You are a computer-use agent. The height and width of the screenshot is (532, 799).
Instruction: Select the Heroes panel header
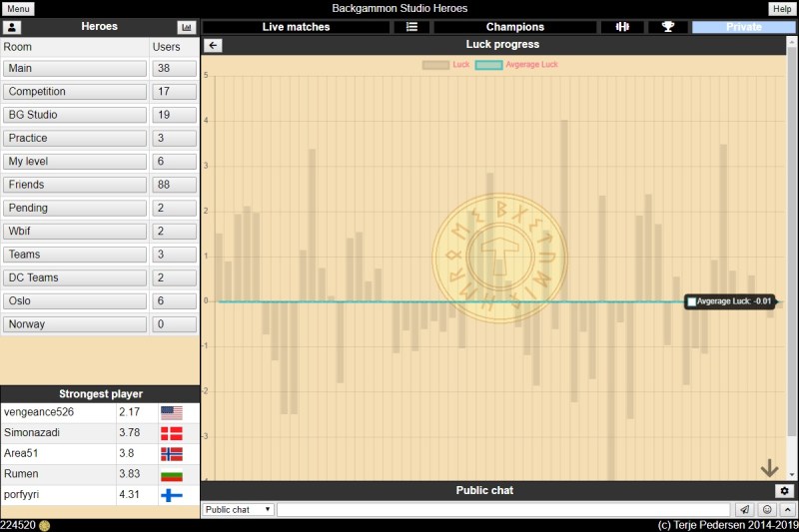coord(99,27)
